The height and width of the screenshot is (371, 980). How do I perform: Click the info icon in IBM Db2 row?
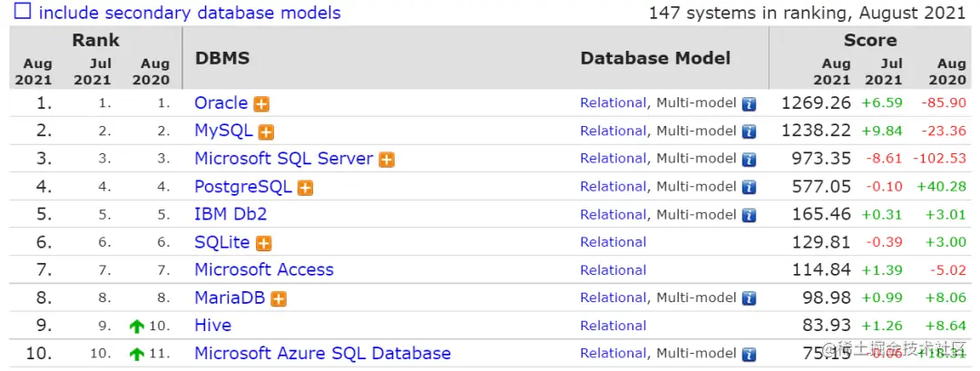749,216
